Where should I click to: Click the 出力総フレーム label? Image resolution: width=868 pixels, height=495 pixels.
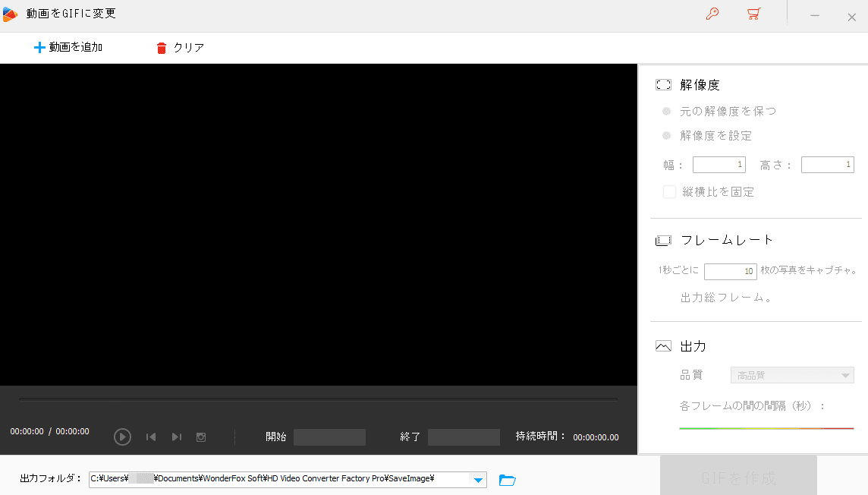(x=725, y=298)
